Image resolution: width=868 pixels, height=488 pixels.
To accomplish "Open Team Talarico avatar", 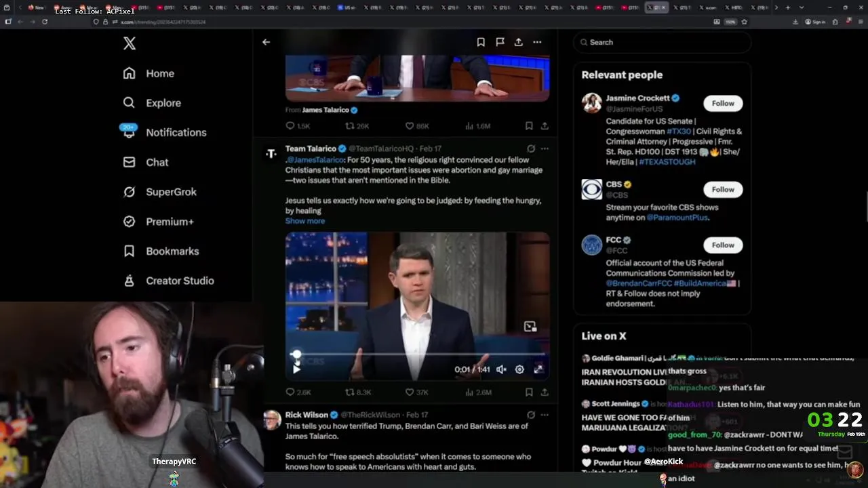I will click(x=271, y=154).
